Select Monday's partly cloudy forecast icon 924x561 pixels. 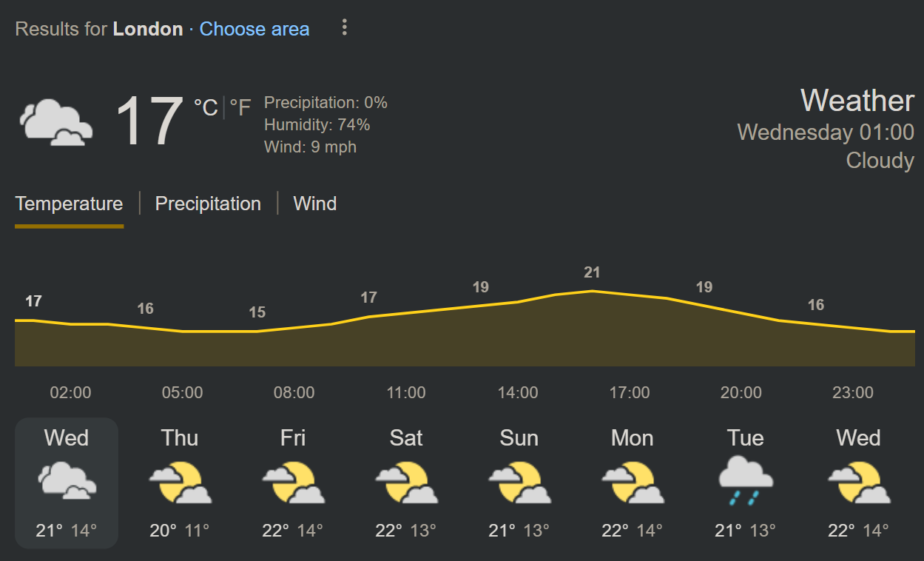633,481
